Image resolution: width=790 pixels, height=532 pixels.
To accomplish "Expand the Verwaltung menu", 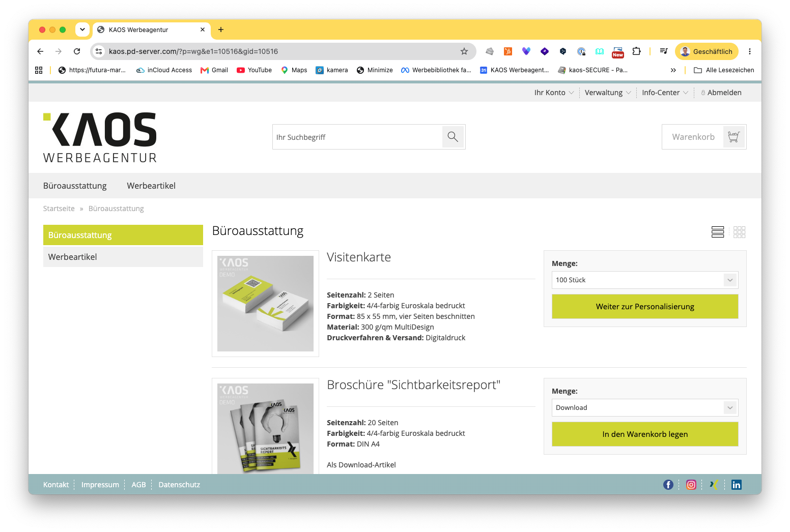I will coord(608,93).
